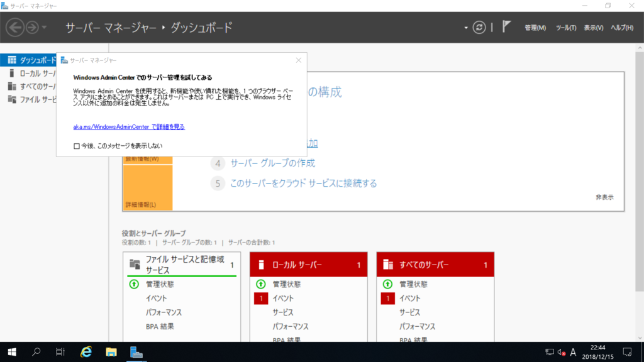Click file services tile folder icon

[135, 265]
